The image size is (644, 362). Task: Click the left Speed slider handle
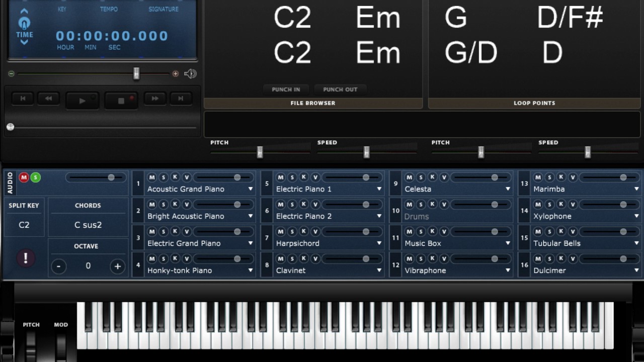click(367, 152)
